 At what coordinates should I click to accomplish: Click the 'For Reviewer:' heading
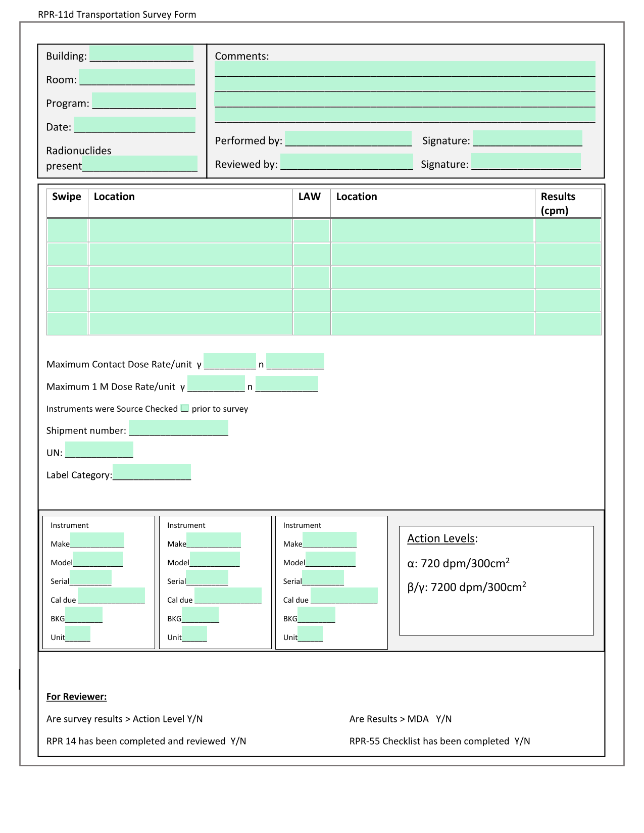pos(77,697)
